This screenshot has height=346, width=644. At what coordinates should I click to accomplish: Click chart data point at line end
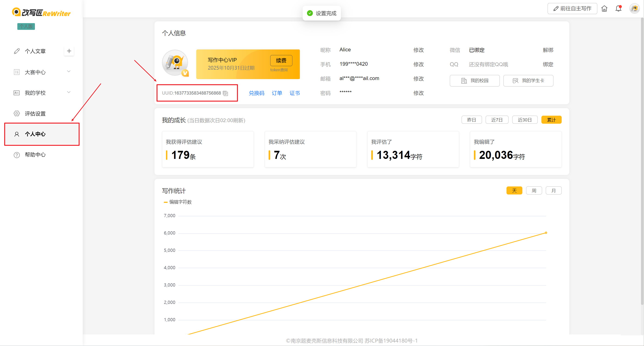point(546,233)
